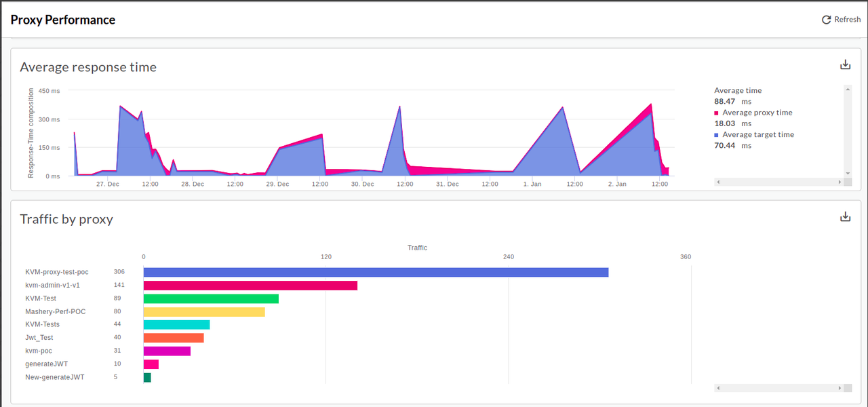Click the pink generateJWT traffic bar

(151, 364)
